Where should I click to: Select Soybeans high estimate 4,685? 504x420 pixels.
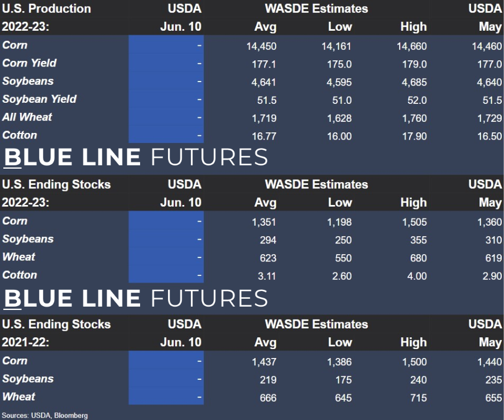(414, 82)
